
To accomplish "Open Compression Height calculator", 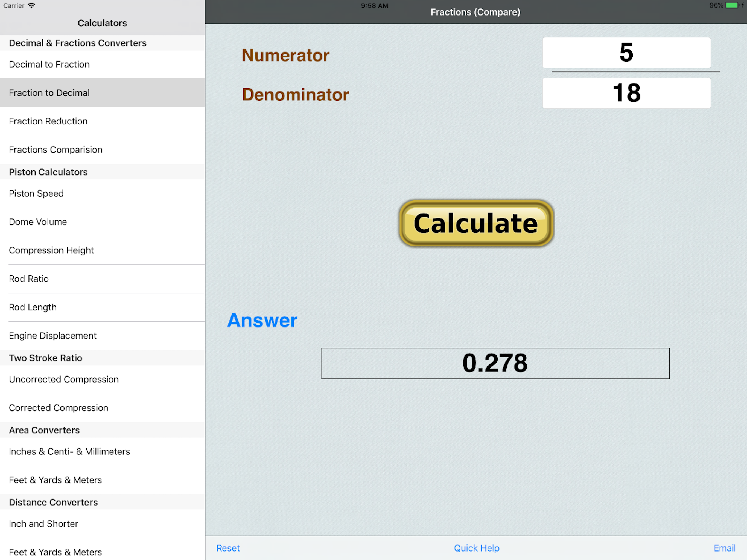I will pos(51,250).
